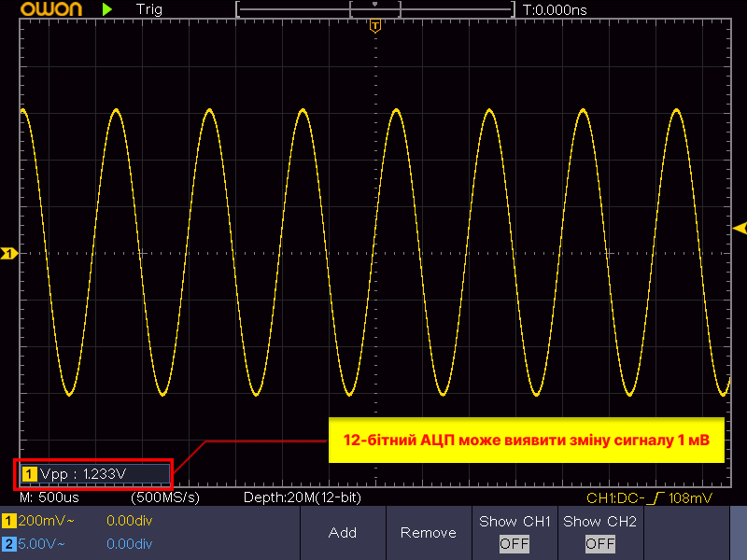Image resolution: width=747 pixels, height=560 pixels.
Task: Click the CH1 ground reference marker on left
Action: coord(9,253)
